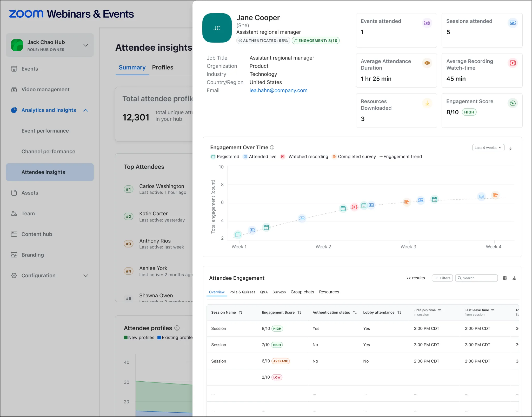The width and height of the screenshot is (532, 417).
Task: Switch to the Profiles tab
Action: point(163,68)
